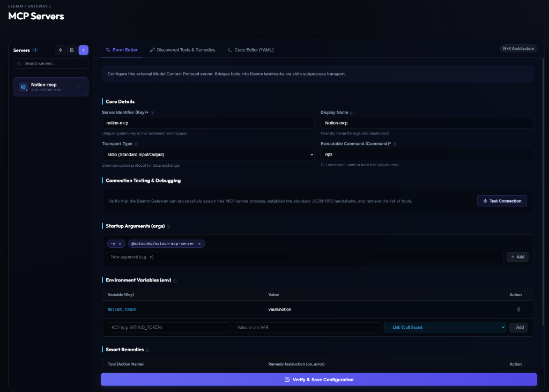
Task: Click Add button for environment variables
Action: 518,327
